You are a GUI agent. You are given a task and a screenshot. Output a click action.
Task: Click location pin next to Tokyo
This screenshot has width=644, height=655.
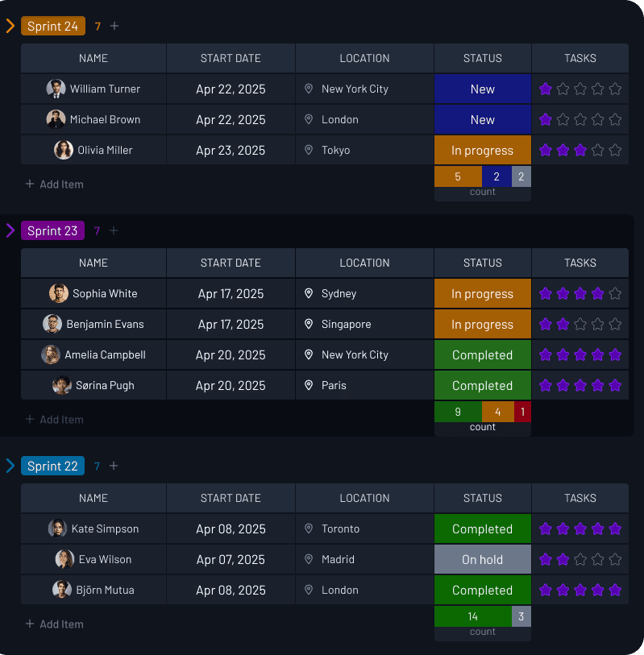click(x=309, y=150)
